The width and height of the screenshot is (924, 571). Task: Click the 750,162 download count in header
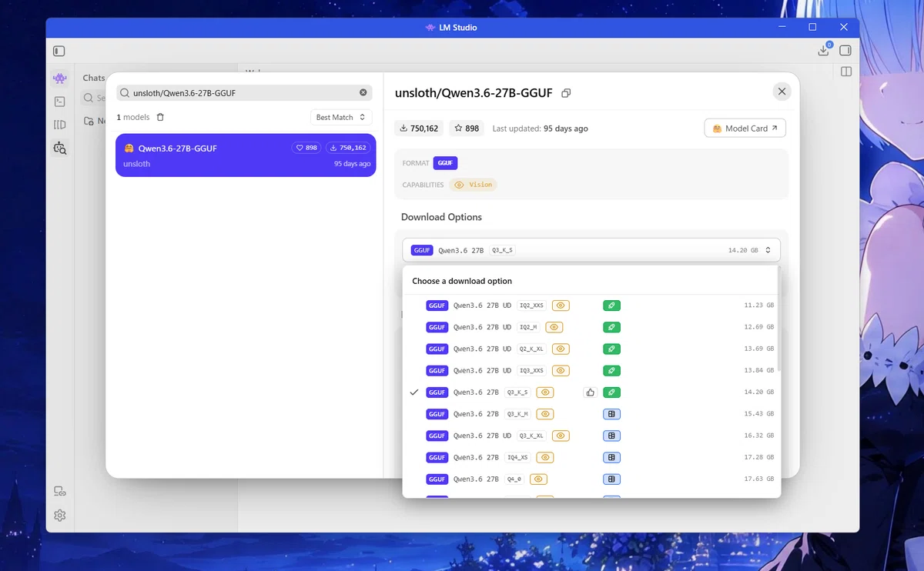tap(420, 129)
